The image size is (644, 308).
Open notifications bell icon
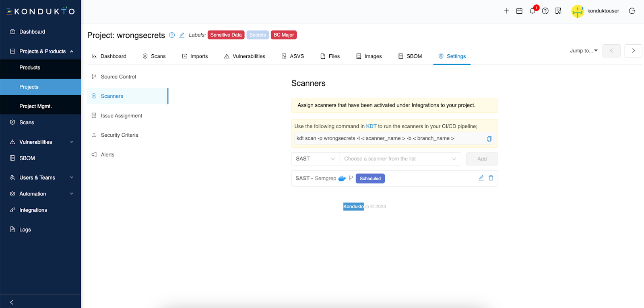pos(533,11)
